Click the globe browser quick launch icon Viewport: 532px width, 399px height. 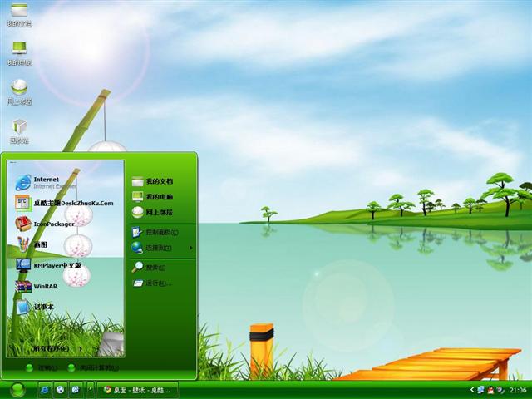[60, 390]
